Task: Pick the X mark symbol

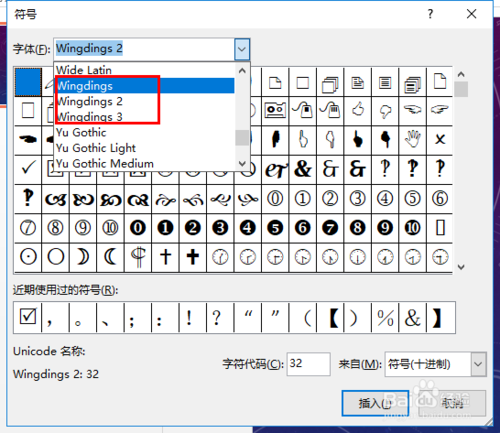Action: coord(440,139)
